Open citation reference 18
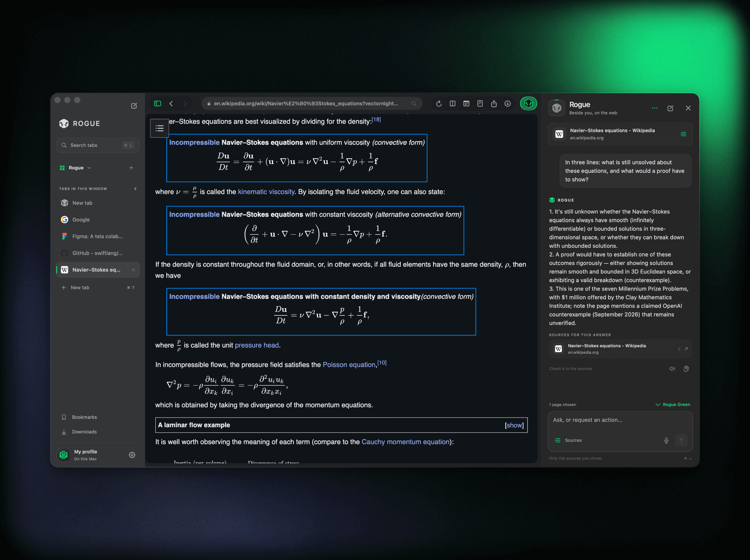The image size is (750, 560). (x=376, y=120)
